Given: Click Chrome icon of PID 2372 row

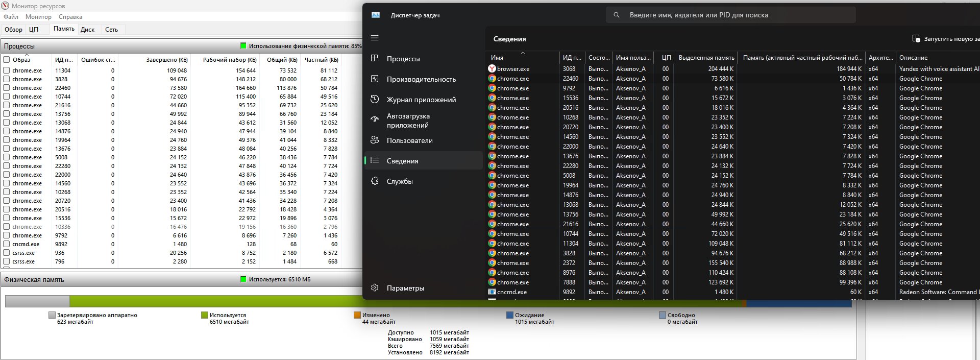Looking at the screenshot, I should click(492, 262).
